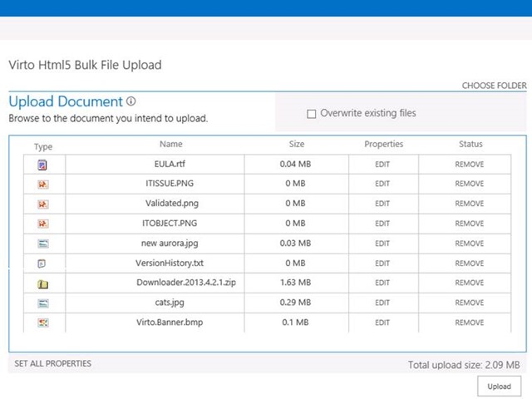532x399 pixels.
Task: Click SET ALL PROPERTIES link
Action: pyautogui.click(x=53, y=363)
